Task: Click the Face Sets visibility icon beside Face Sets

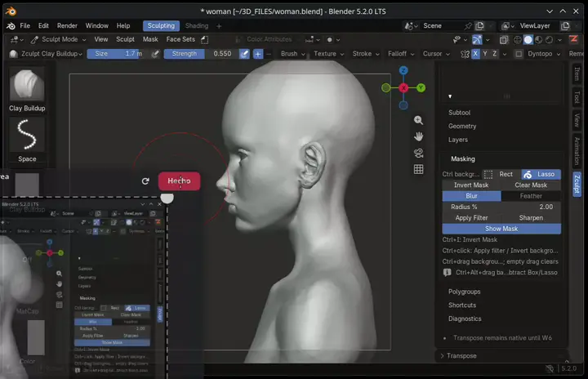Action: 205,39
